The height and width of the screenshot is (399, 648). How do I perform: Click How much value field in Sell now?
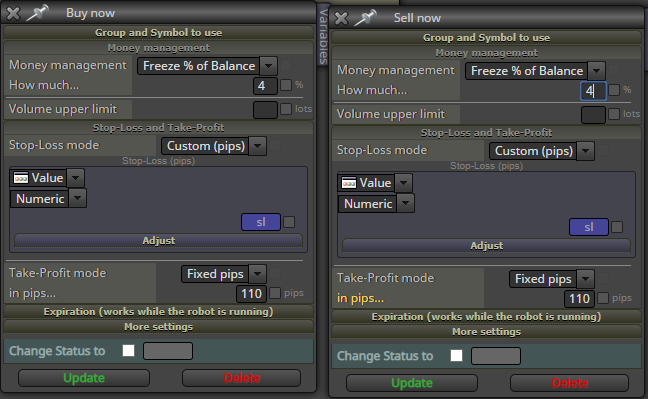point(593,91)
